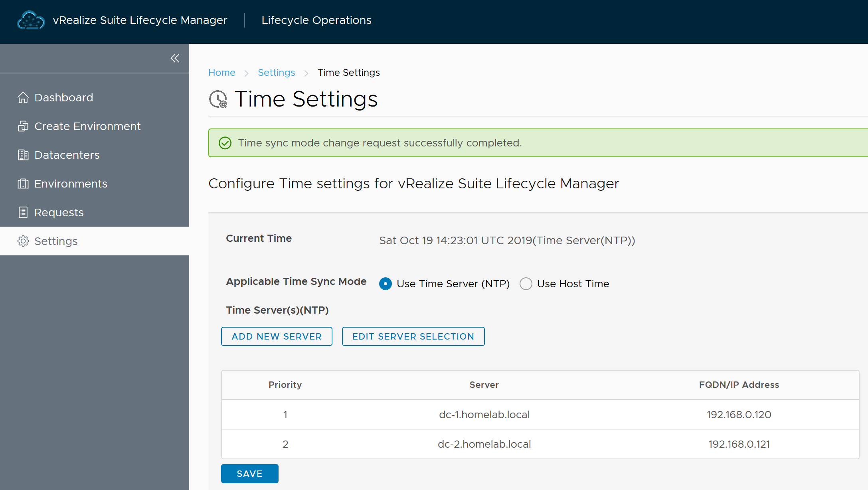The width and height of the screenshot is (868, 490).
Task: Click the Time Settings page heading
Action: 306,99
